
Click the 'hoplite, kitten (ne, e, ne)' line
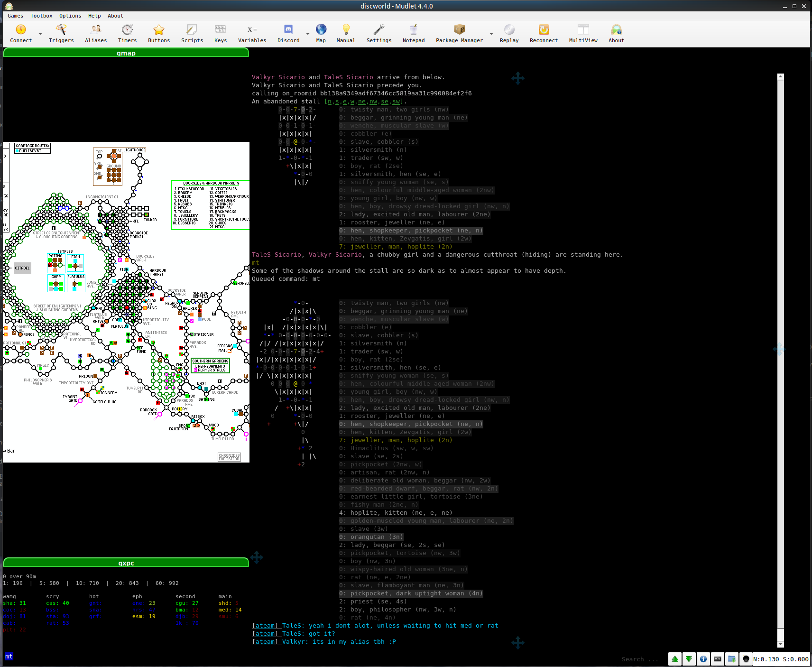click(x=396, y=513)
